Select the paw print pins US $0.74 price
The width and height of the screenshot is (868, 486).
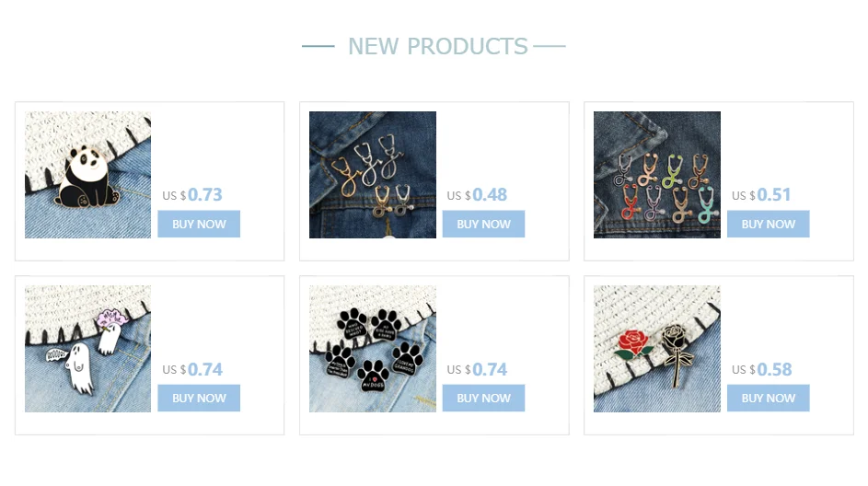point(477,369)
